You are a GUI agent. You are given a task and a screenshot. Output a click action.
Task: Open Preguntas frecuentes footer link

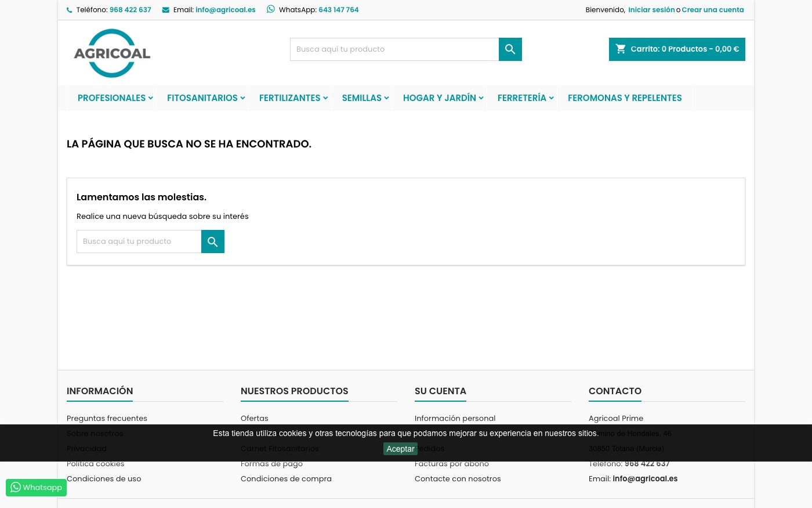107,419
